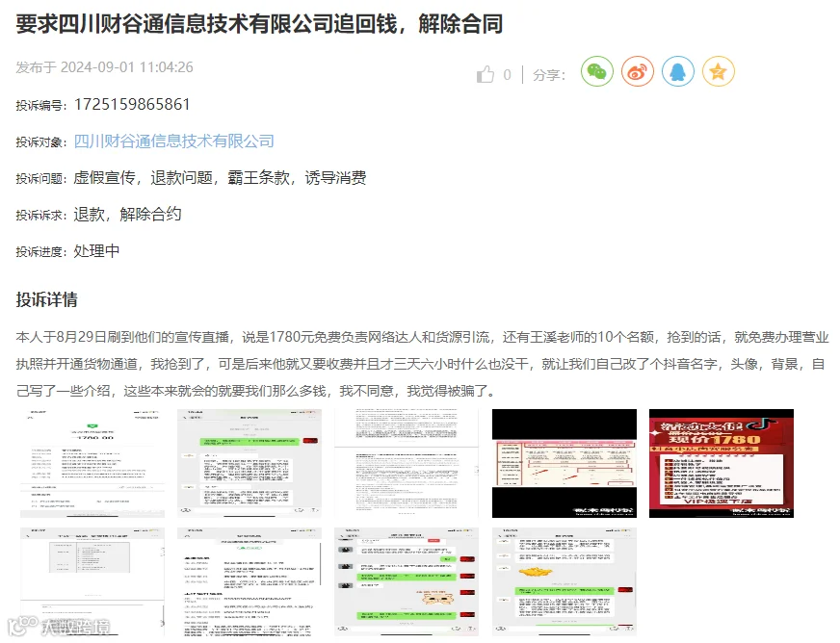Image resolution: width=840 pixels, height=643 pixels.
Task: Open the last chat screenshot thumbnail
Action: click(564, 581)
